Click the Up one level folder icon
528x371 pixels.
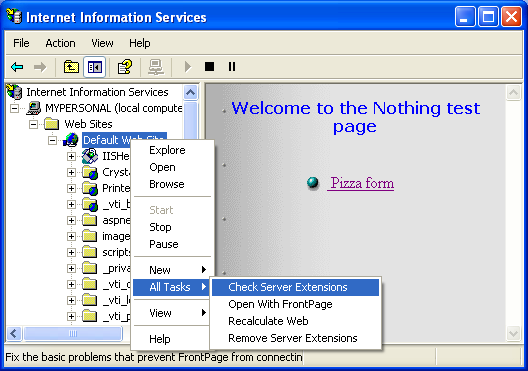coord(71,67)
